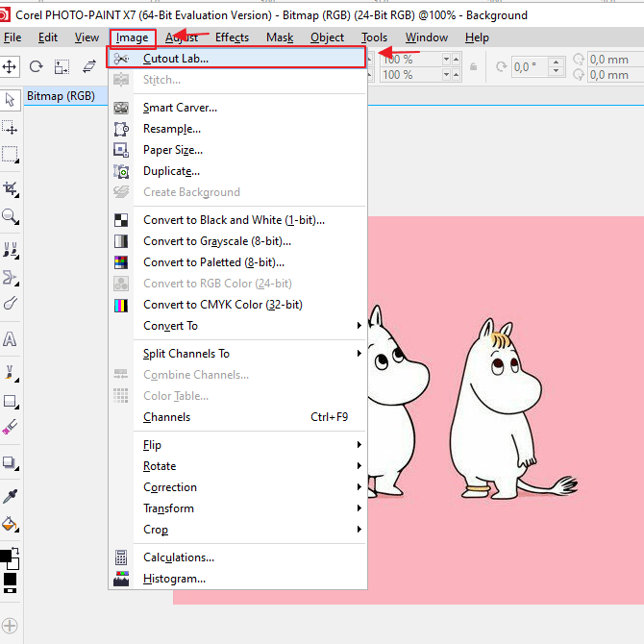
Task: Click the rotation angle field 0,0°
Action: (x=530, y=67)
